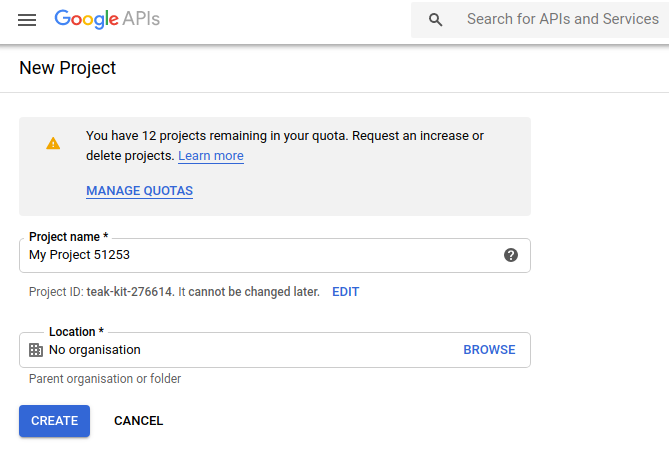The image size is (669, 457).
Task: Click the Location field label
Action: pyautogui.click(x=76, y=332)
